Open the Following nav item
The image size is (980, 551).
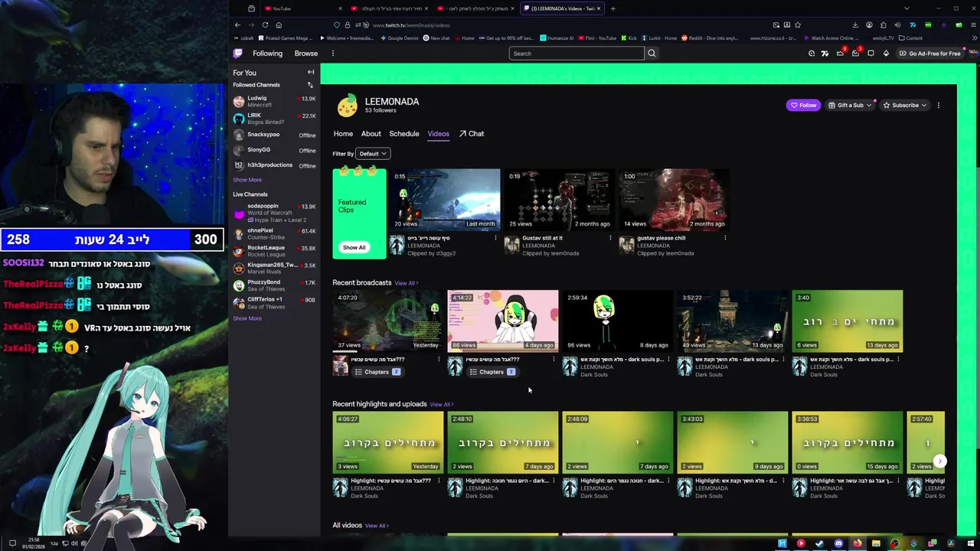coord(267,54)
